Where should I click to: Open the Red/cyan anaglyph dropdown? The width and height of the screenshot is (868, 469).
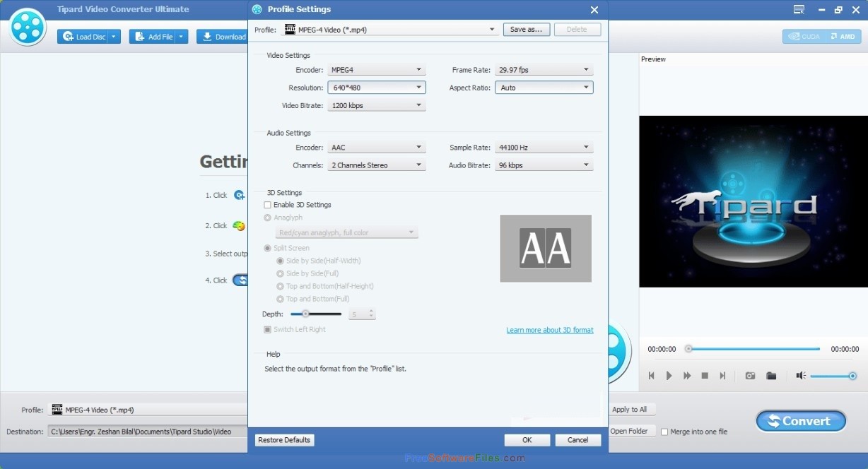click(346, 232)
